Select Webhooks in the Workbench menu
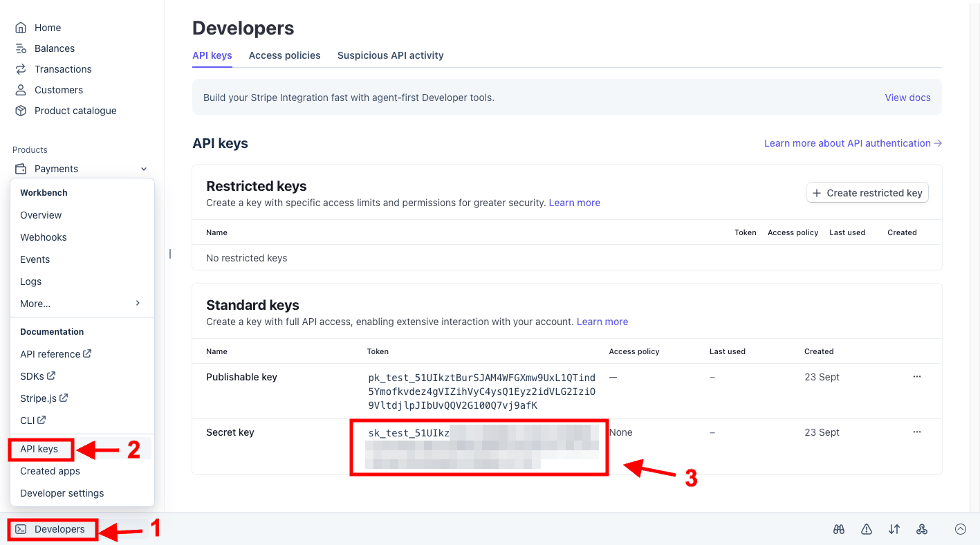Viewport: 980px width, 545px height. click(x=44, y=237)
